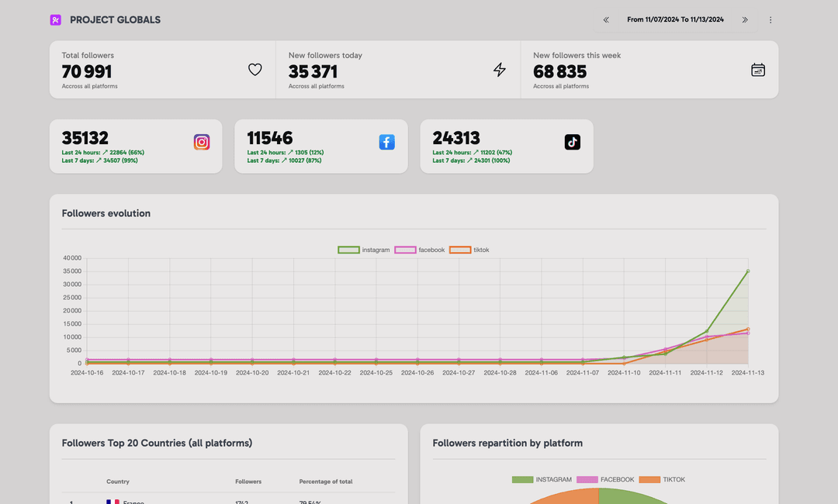
Task: Toggle facebook series in Followers evolution legend
Action: point(420,250)
